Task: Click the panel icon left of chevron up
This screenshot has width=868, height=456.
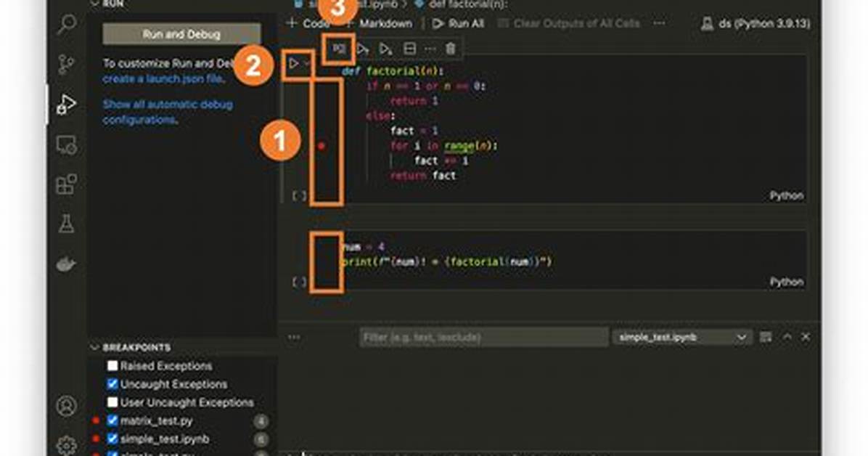Action: (766, 337)
